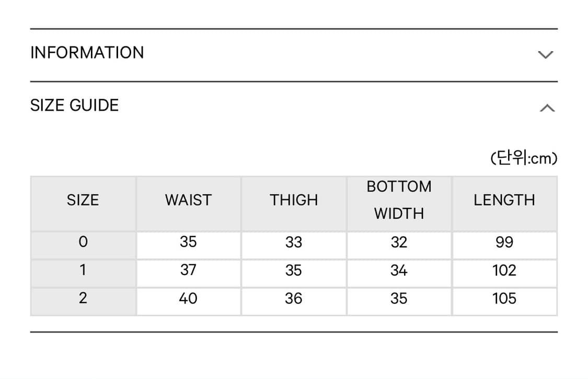
Task: Click the size 1 row label
Action: [83, 270]
